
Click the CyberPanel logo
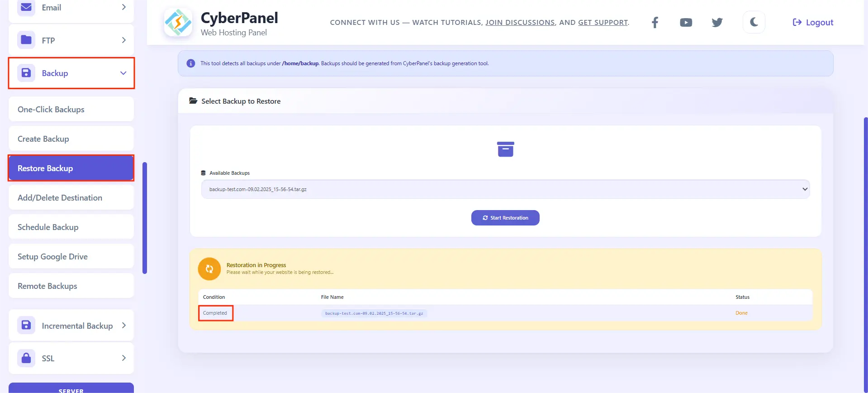(178, 23)
